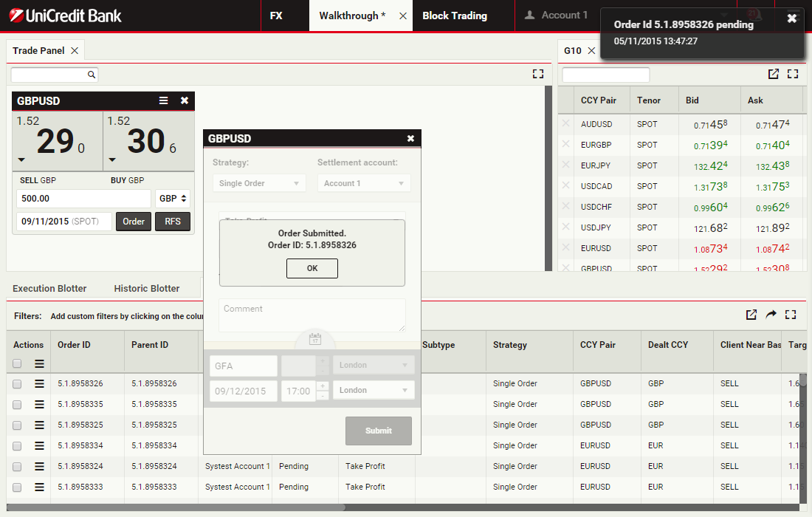
Task: Click the amount field showing 500.00
Action: [83, 199]
